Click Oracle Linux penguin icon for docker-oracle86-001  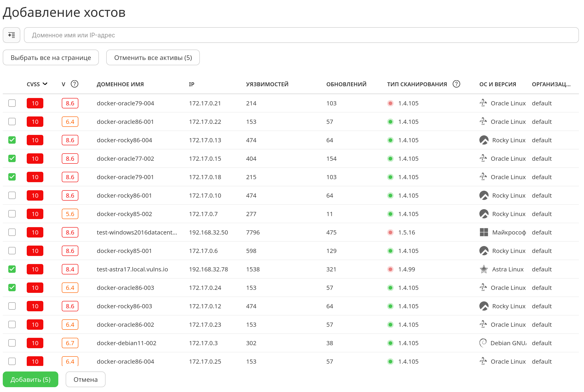click(483, 122)
